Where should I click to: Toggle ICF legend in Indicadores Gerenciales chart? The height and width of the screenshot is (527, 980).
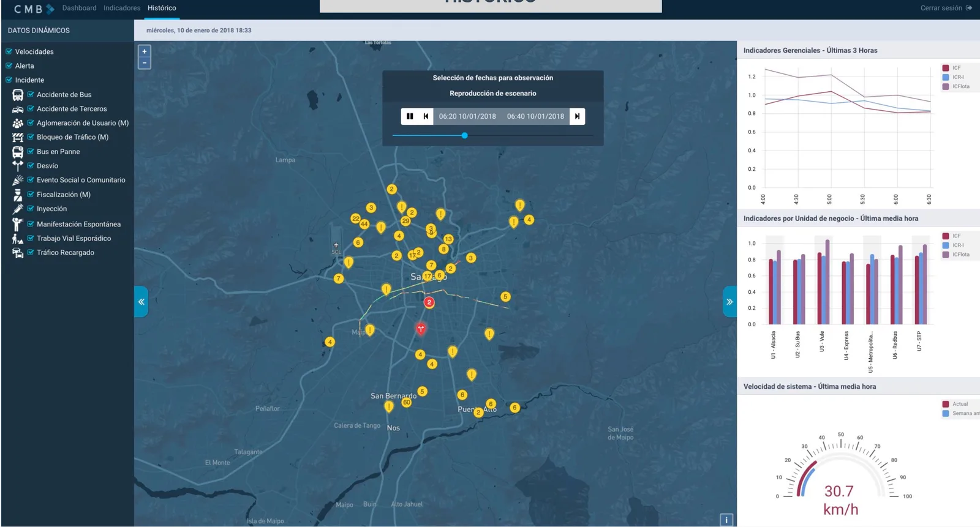tap(951, 68)
